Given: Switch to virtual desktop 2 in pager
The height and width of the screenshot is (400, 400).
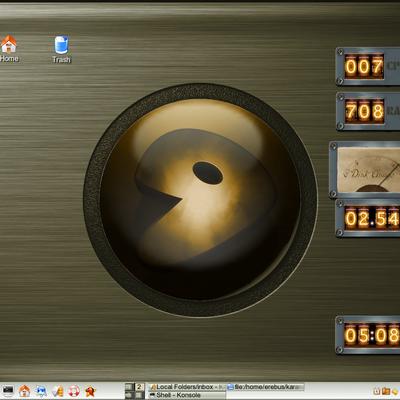Looking at the screenshot, I should pyautogui.click(x=139, y=387).
